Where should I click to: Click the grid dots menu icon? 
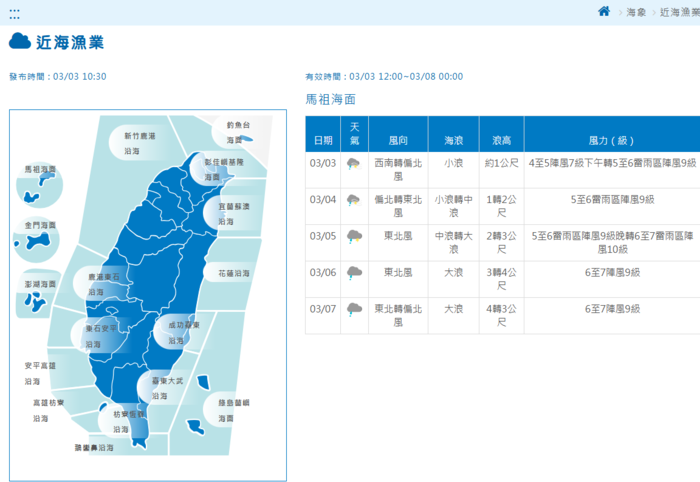point(14,15)
